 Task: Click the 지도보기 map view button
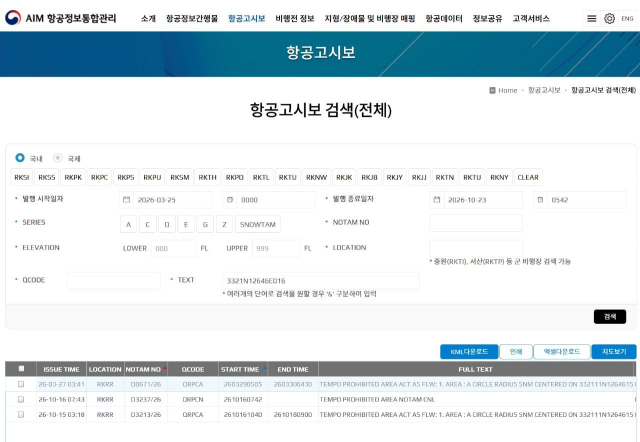click(x=614, y=352)
